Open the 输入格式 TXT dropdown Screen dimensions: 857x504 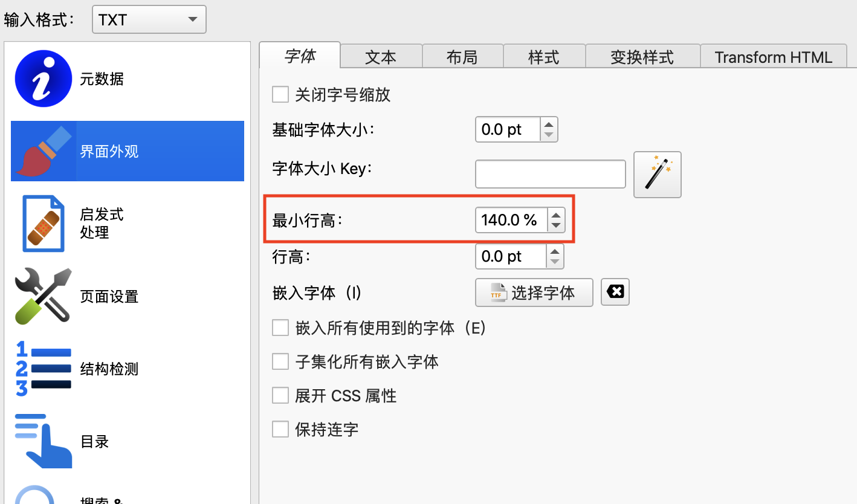point(149,19)
